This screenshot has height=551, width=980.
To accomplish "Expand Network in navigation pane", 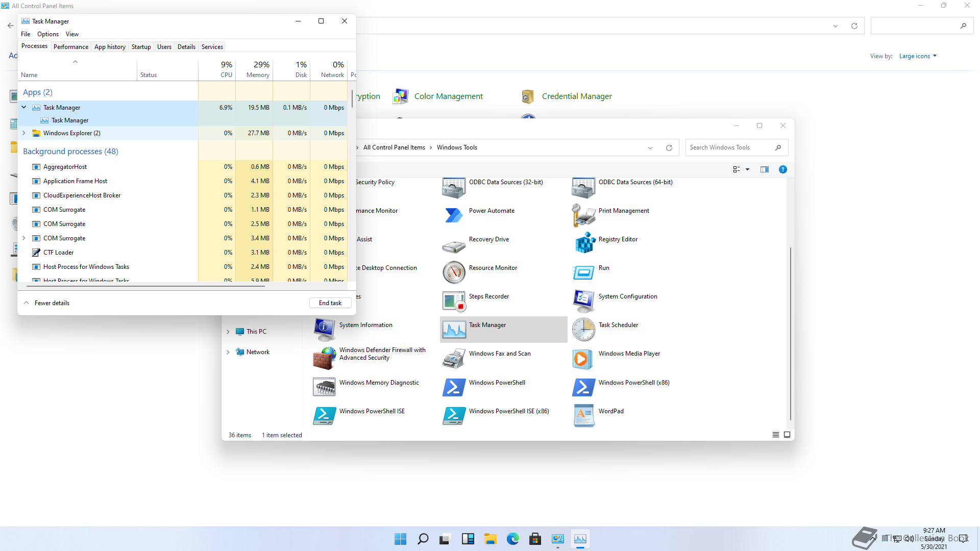I will [x=228, y=352].
